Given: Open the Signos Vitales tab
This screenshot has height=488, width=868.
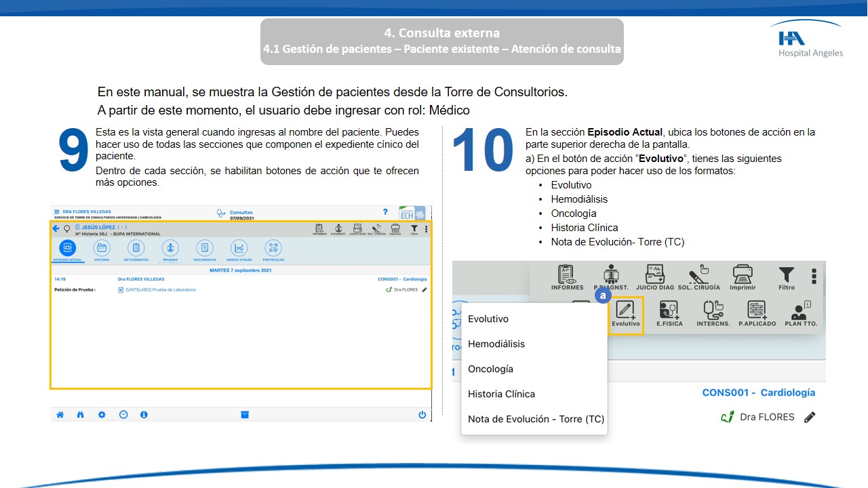Looking at the screenshot, I should coord(239,250).
